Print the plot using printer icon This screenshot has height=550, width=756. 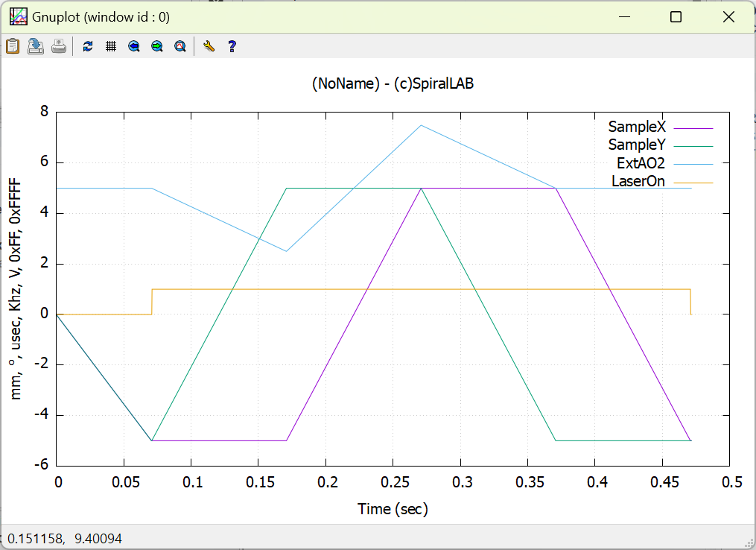click(59, 46)
